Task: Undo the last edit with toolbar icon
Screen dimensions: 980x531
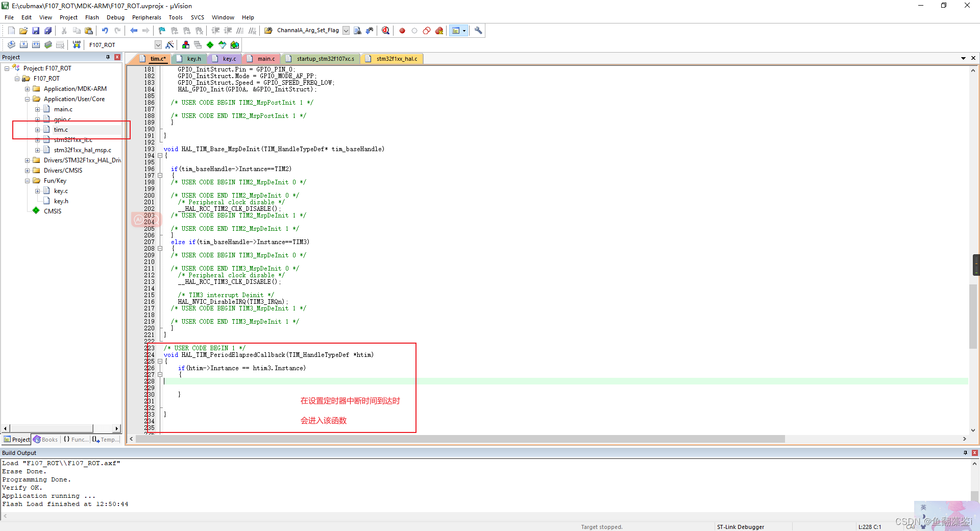Action: tap(105, 31)
